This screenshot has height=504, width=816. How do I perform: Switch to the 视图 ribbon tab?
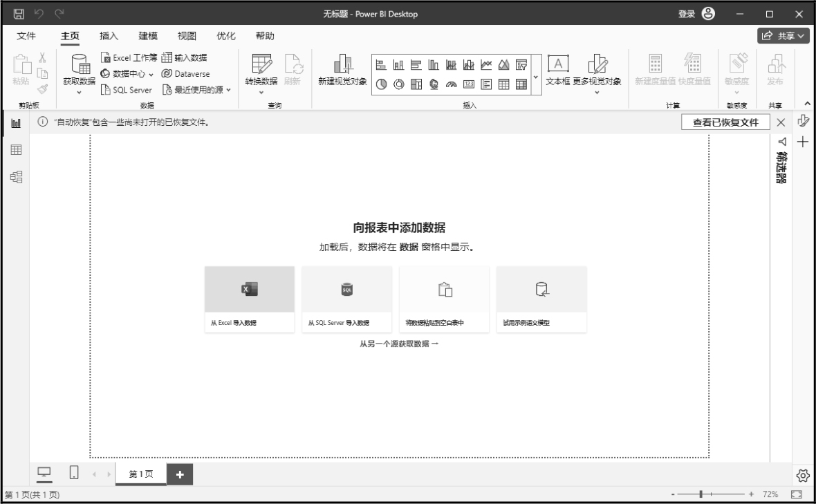[x=187, y=36]
